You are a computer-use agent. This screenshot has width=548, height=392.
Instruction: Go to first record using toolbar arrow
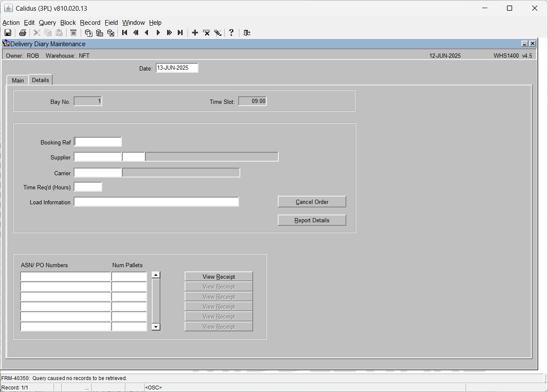[x=125, y=33]
